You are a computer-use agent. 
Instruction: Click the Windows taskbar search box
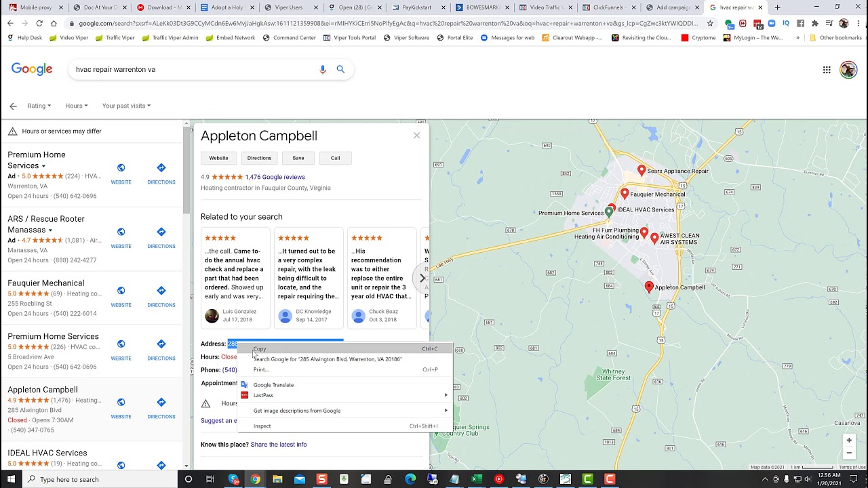tap(102, 479)
